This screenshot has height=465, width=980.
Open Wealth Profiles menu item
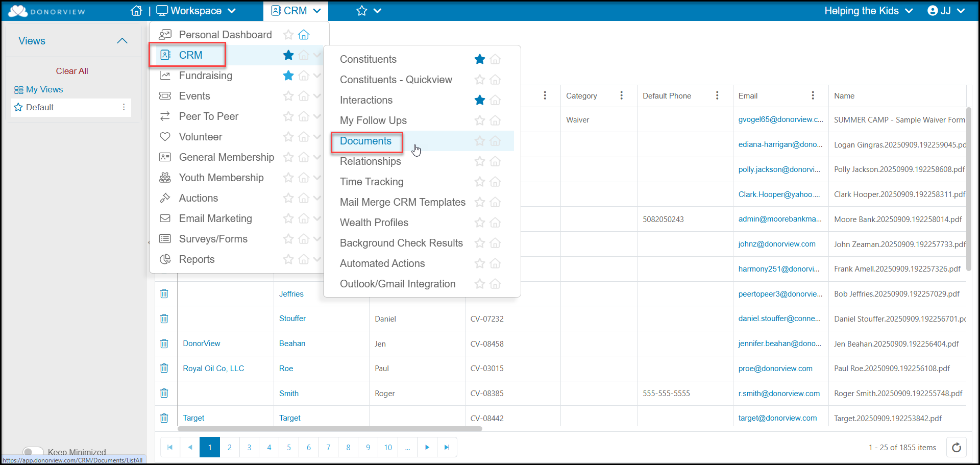click(x=374, y=223)
